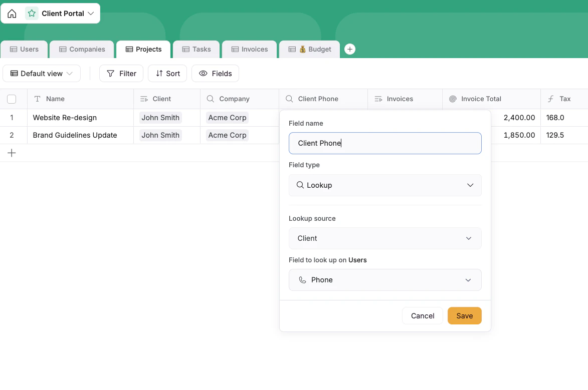The image size is (588, 390).
Task: Click the link-row icon in Client header
Action: (144, 99)
